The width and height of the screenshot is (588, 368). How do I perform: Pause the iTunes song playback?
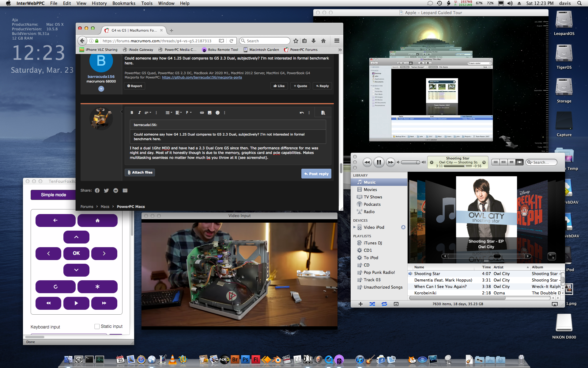click(x=379, y=162)
